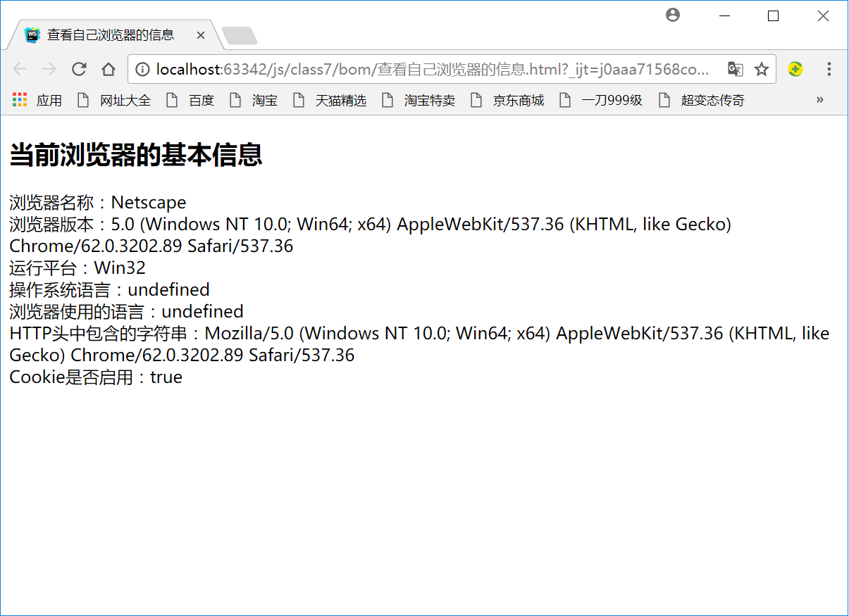
Task: Click the text Cookie是否启用：true
Action: (96, 377)
